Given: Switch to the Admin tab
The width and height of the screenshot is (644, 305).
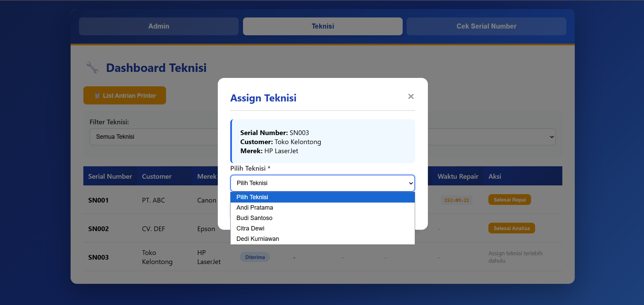Looking at the screenshot, I should point(159,26).
